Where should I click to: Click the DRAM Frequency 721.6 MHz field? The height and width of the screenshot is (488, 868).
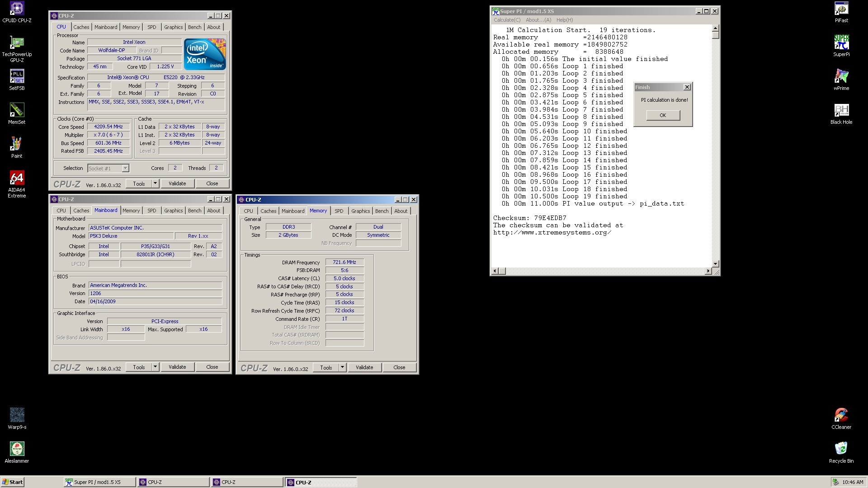click(x=344, y=262)
